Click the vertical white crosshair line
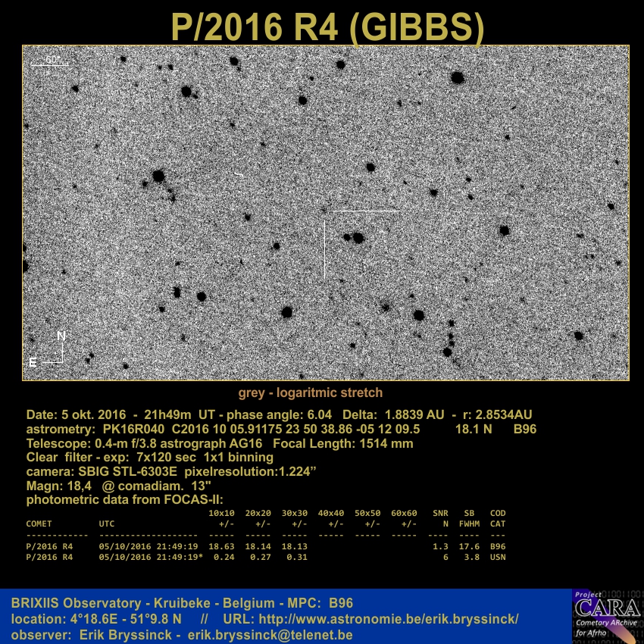Image resolution: width=644 pixels, height=644 pixels. click(x=325, y=250)
